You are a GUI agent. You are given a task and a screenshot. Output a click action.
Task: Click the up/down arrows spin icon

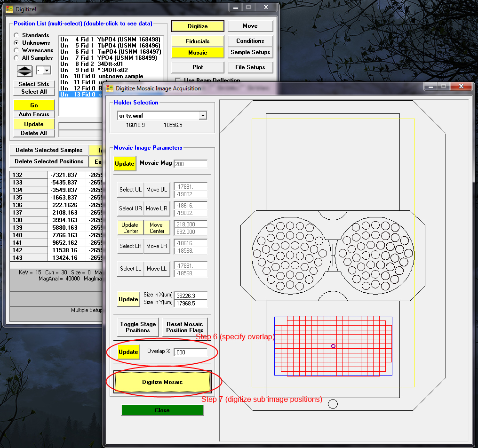click(24, 71)
